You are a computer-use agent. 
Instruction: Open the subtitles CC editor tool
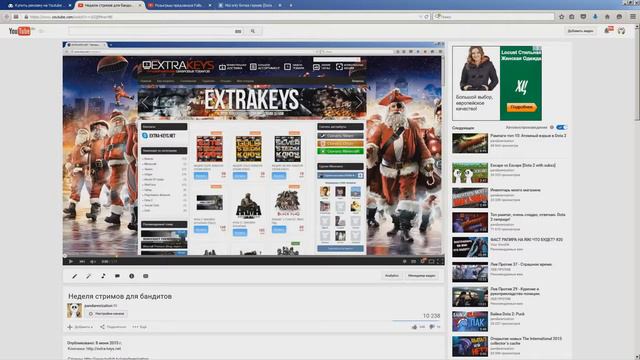pyautogui.click(x=146, y=276)
